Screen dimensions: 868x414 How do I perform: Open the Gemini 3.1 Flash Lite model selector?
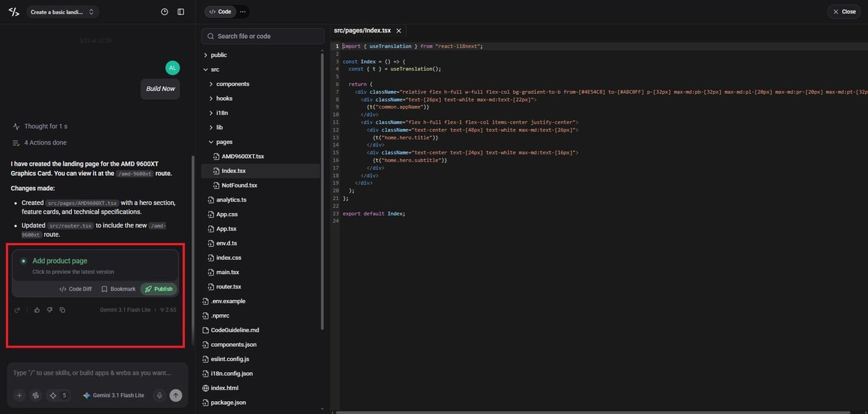(x=113, y=395)
